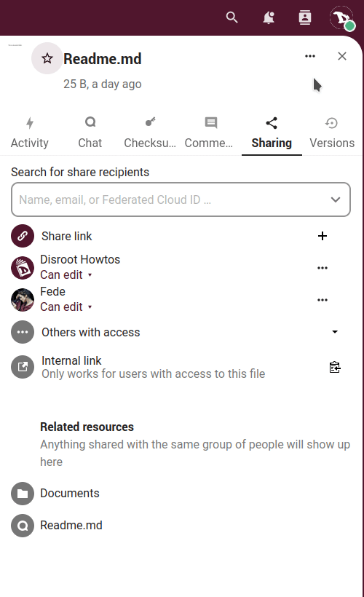Copy internal link to clipboard
The height and width of the screenshot is (597, 364).
click(335, 367)
